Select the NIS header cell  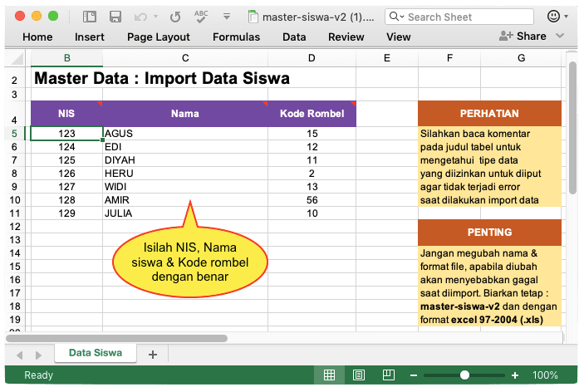pyautogui.click(x=66, y=114)
